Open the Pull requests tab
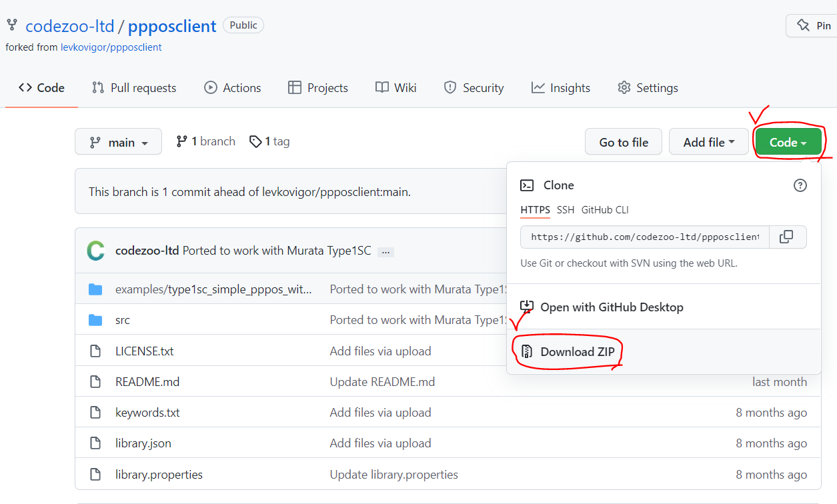The width and height of the screenshot is (837, 504). [134, 88]
